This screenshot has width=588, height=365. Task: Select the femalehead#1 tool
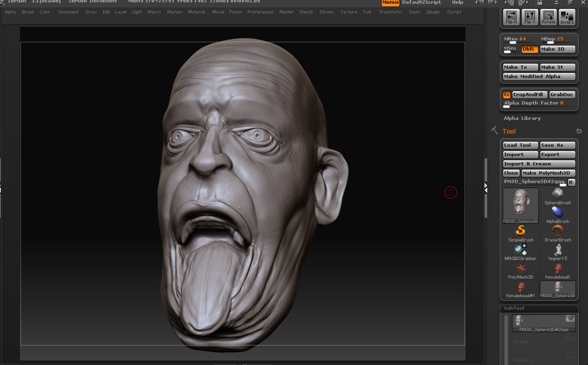pyautogui.click(x=521, y=289)
